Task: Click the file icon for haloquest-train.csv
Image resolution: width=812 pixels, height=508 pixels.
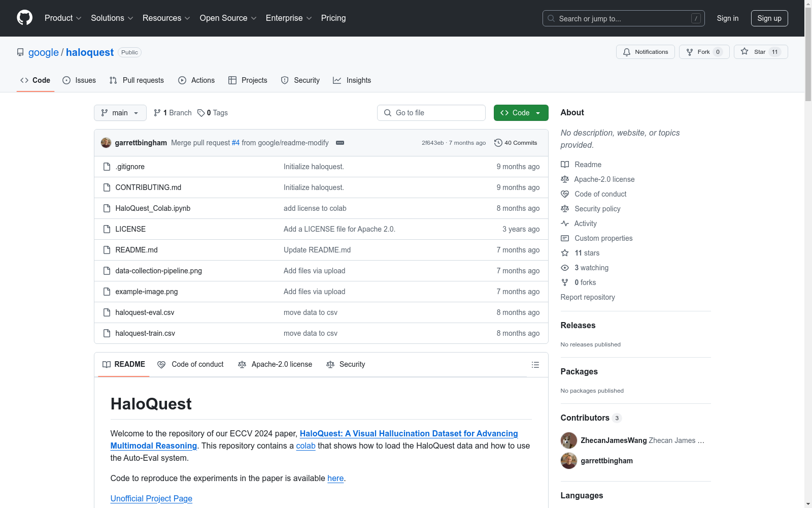Action: point(107,333)
